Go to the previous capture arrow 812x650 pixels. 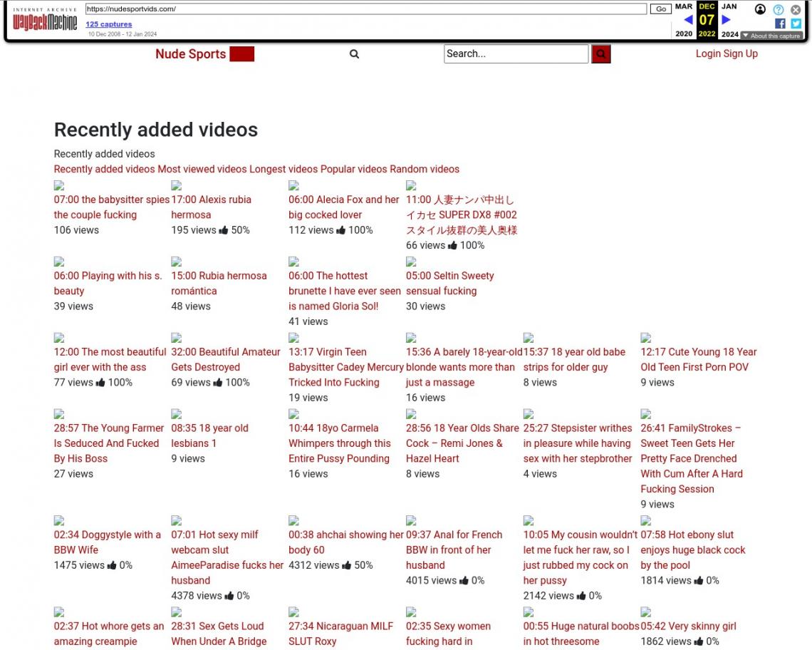pos(687,20)
